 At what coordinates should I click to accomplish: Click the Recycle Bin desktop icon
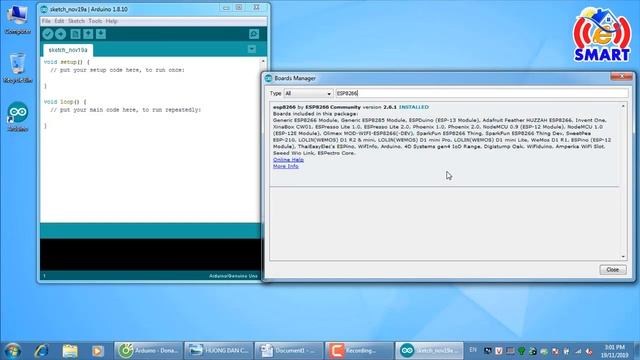[x=18, y=68]
